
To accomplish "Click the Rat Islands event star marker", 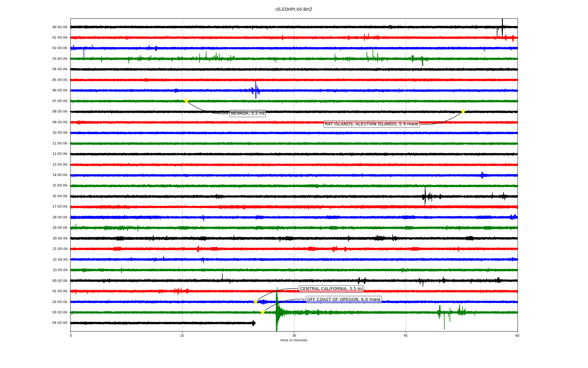I will click(463, 111).
